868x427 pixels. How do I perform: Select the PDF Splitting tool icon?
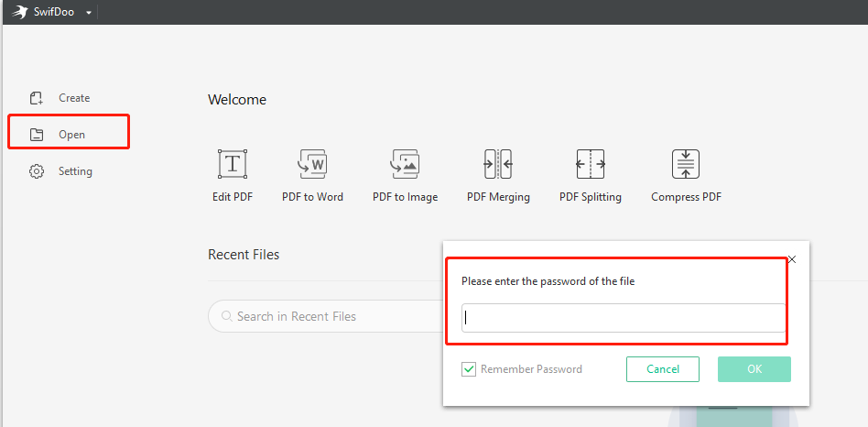click(591, 164)
